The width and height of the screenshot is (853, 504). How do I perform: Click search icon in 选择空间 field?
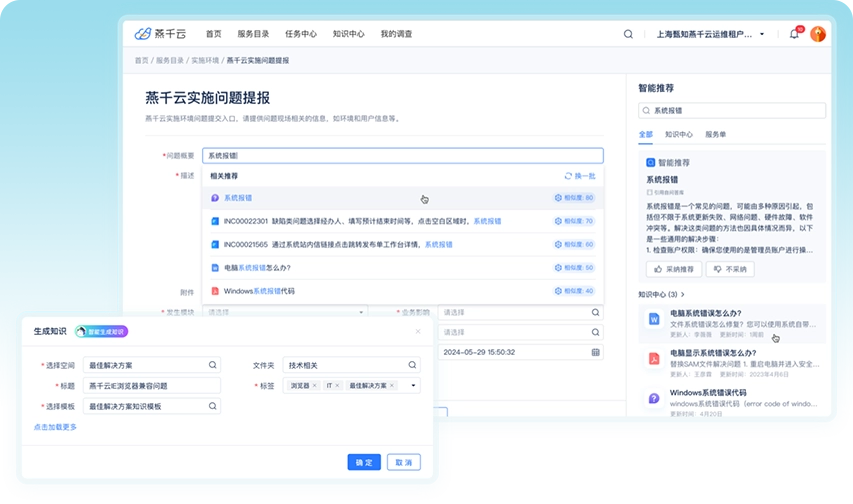click(212, 365)
